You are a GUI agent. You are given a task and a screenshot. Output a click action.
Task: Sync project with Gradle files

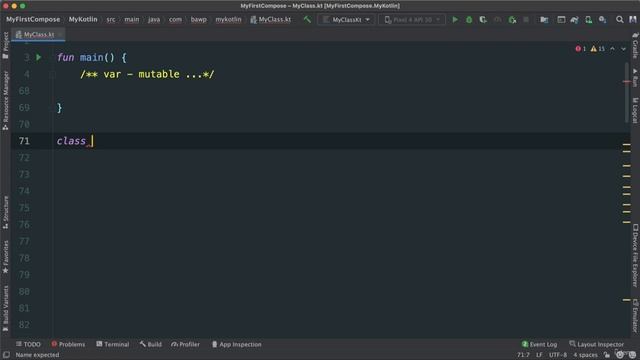[x=574, y=19]
